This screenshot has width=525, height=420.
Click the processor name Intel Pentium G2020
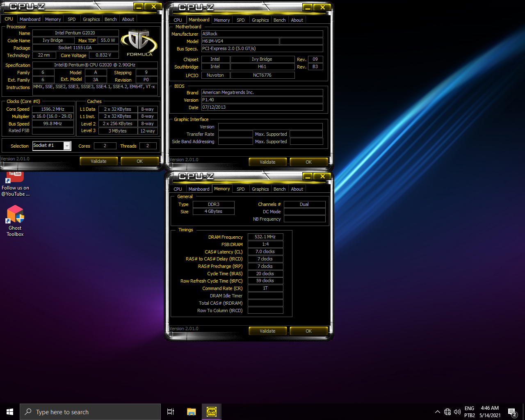pyautogui.click(x=75, y=33)
